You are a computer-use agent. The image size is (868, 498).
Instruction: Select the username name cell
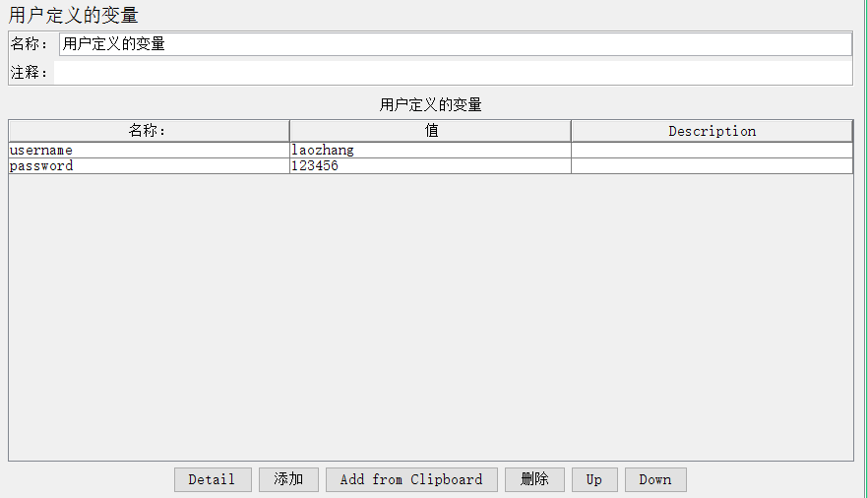point(149,150)
